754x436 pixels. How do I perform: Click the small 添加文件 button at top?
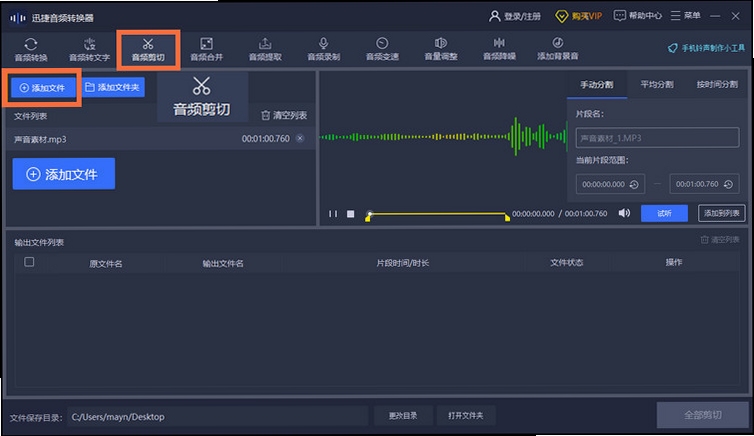point(42,88)
